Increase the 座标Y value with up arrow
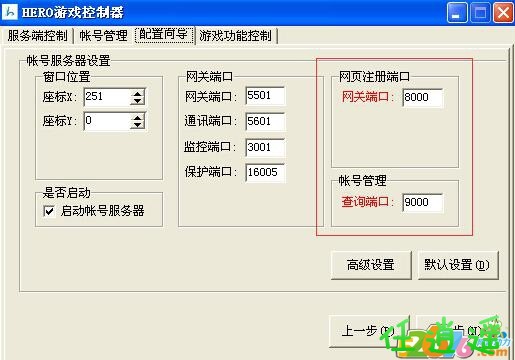 click(137, 117)
